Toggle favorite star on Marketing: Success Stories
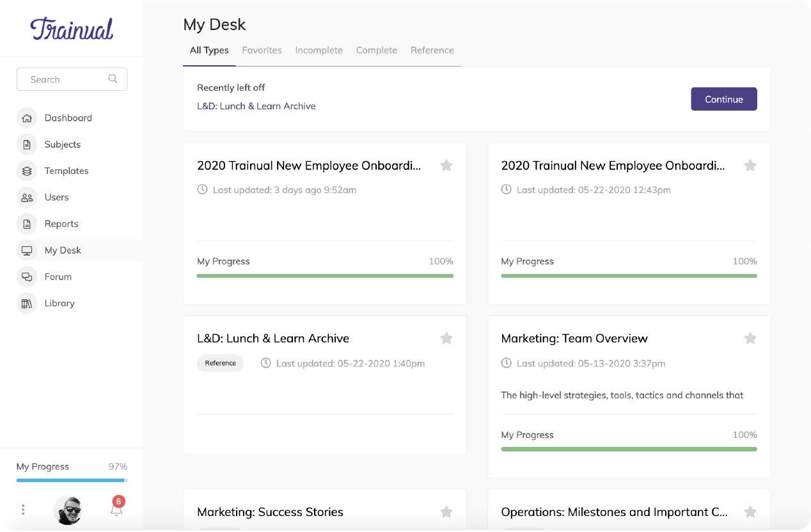811x532 pixels. [446, 512]
